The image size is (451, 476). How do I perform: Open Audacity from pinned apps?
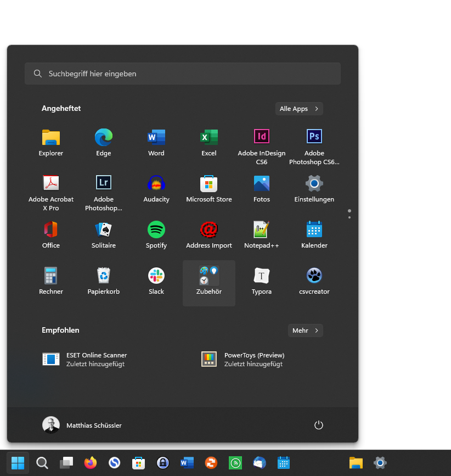click(x=156, y=189)
